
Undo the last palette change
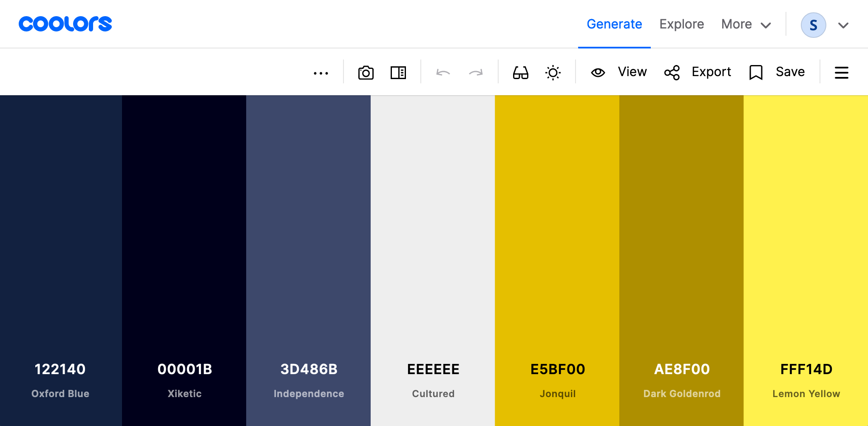(x=444, y=72)
